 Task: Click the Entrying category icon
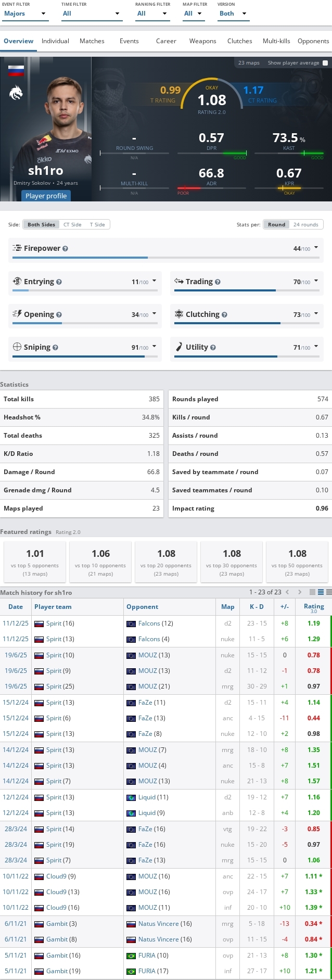click(x=17, y=282)
